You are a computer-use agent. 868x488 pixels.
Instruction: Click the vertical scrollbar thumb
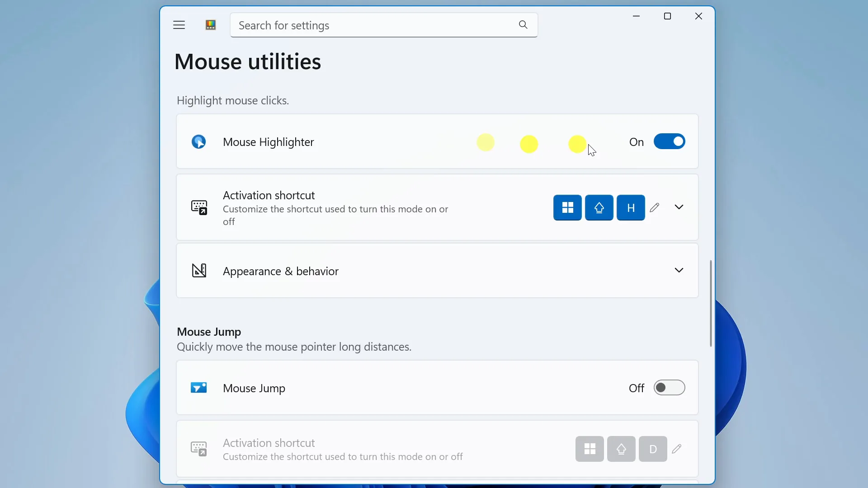[711, 303]
